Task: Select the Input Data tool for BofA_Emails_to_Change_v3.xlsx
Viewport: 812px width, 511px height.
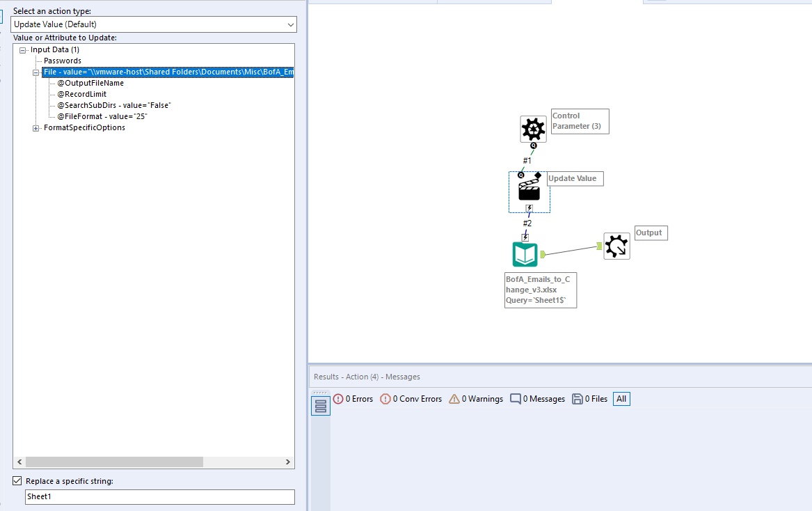Action: (x=525, y=253)
